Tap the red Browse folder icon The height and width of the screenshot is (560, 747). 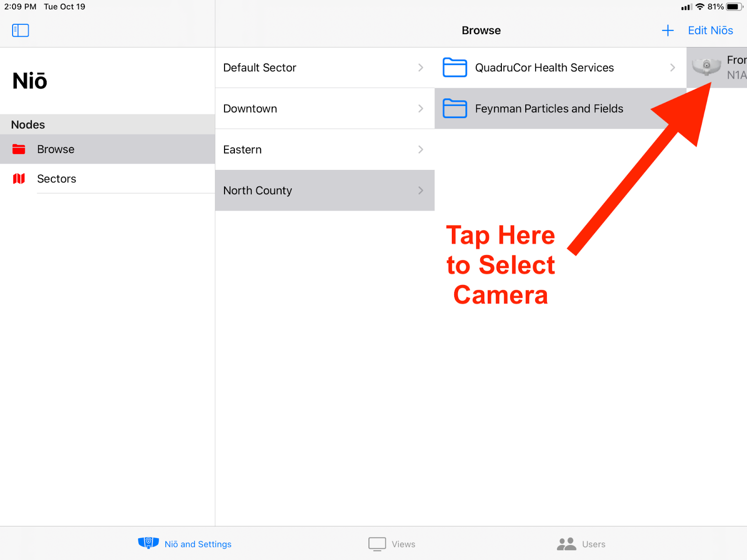point(19,149)
